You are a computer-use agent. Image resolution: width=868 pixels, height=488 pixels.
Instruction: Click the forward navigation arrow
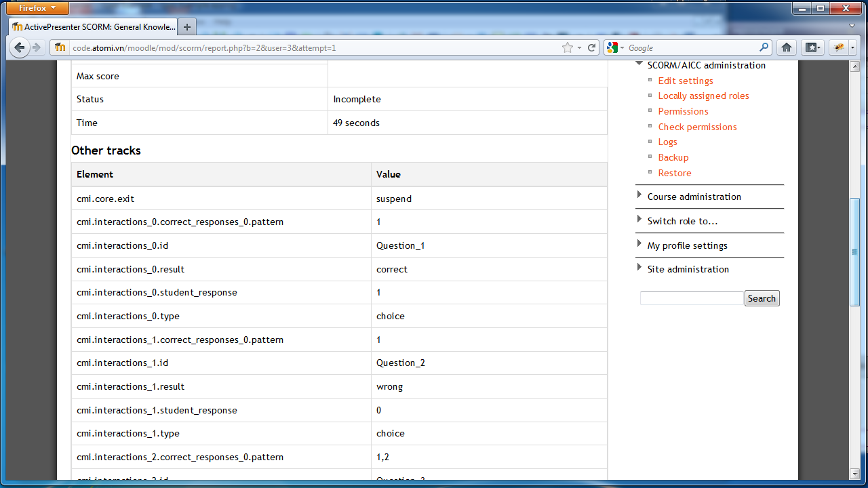(39, 47)
